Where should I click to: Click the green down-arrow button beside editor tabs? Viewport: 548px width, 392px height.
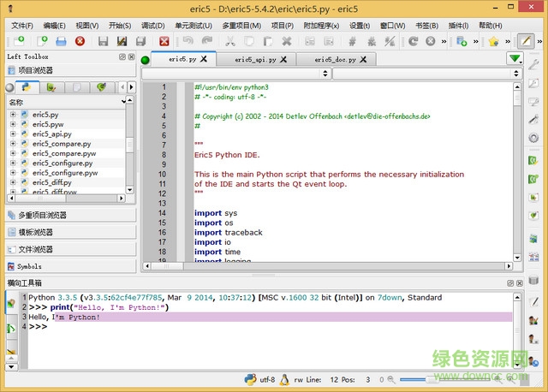[x=514, y=59]
